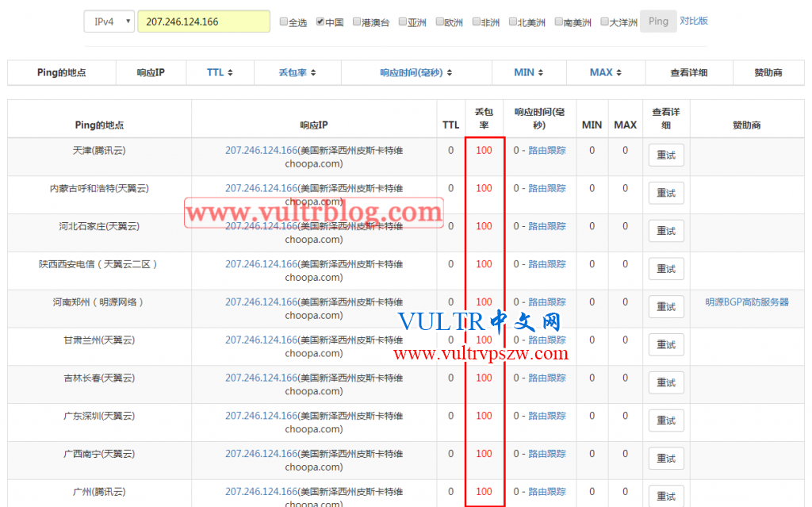812x507 pixels.
Task: Click the Ping的地点 header in sort bar
Action: pyautogui.click(x=62, y=72)
